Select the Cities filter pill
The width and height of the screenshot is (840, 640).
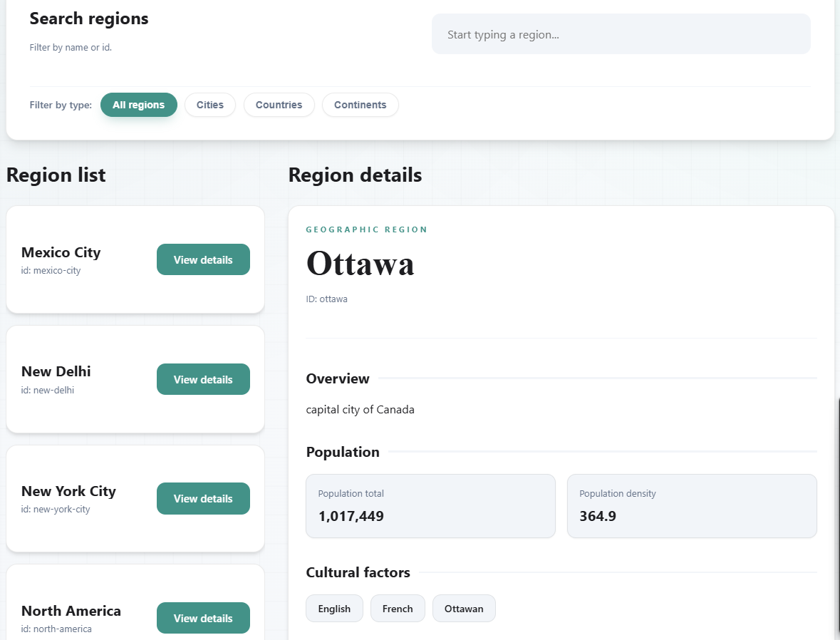tap(209, 105)
